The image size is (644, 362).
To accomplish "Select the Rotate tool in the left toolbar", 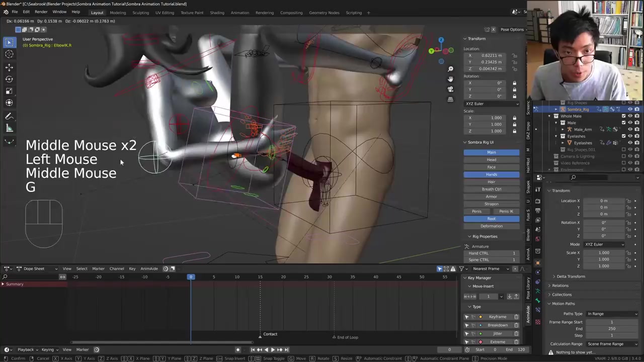I will point(9,79).
